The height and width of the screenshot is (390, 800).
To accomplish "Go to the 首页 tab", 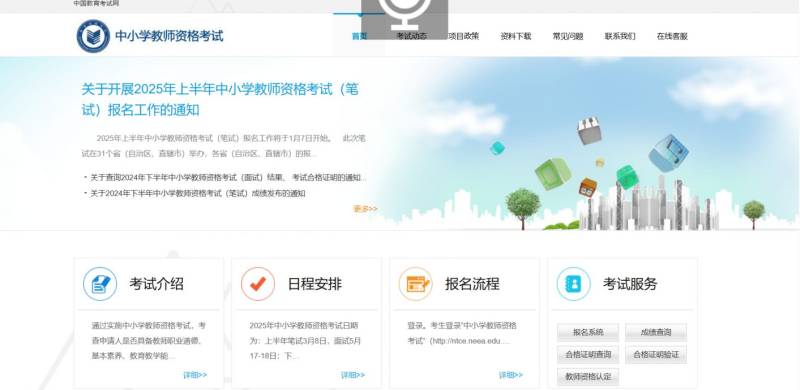I will pos(360,36).
